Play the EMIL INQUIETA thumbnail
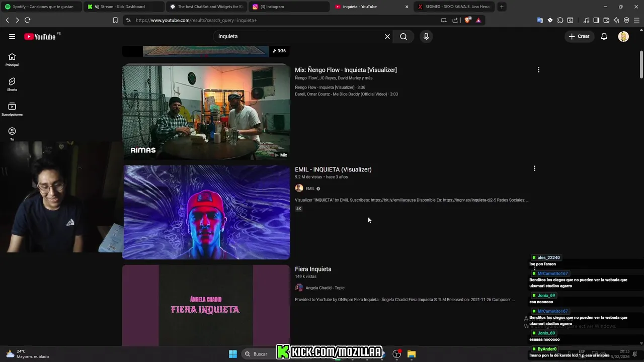The image size is (644, 362). coord(206,212)
